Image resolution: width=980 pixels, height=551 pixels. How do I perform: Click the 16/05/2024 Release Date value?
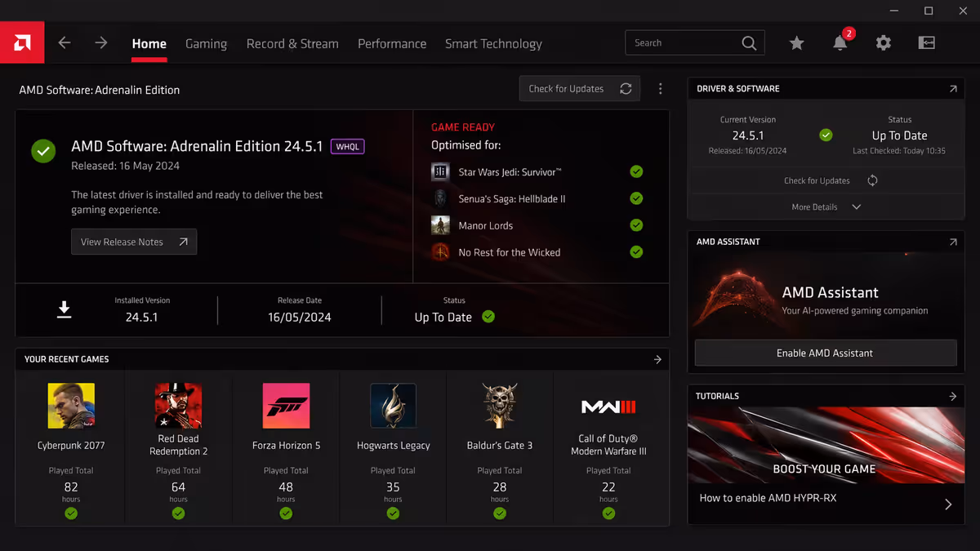point(300,318)
